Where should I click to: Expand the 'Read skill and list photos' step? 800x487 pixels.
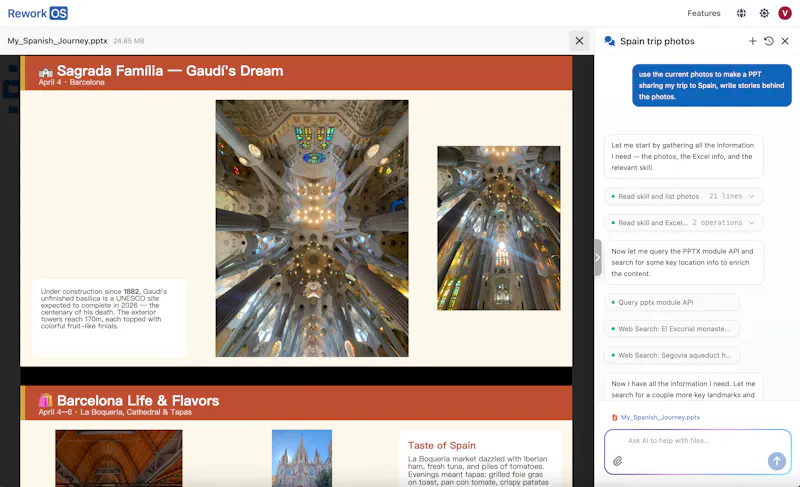click(x=684, y=196)
